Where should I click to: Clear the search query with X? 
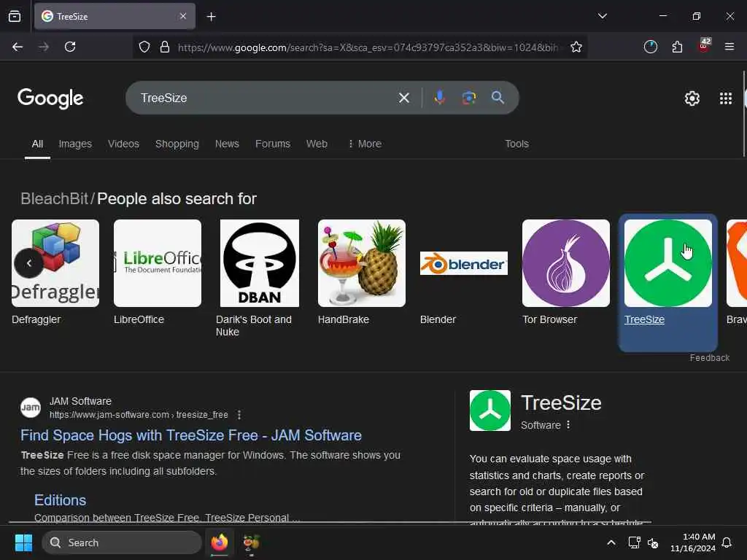[x=404, y=98]
